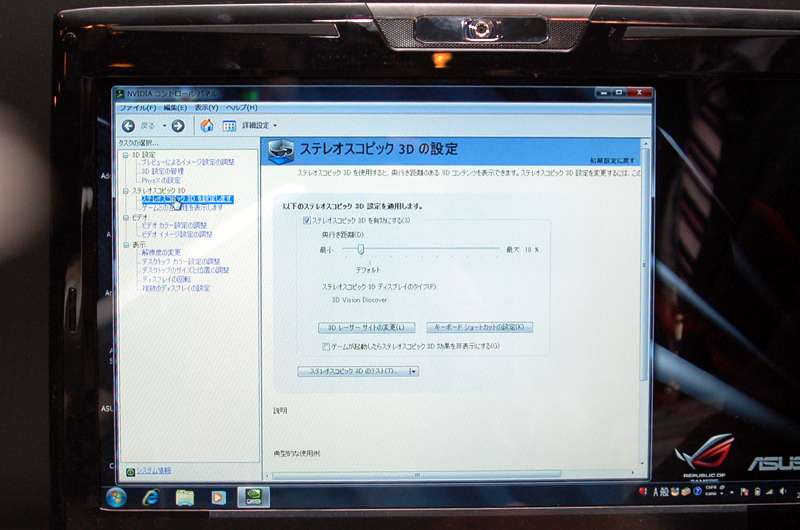Screen dimensions: 800x530
Task: Expand the ステレオスコピック 3D のテスト dropdown arrow
Action: click(x=413, y=371)
